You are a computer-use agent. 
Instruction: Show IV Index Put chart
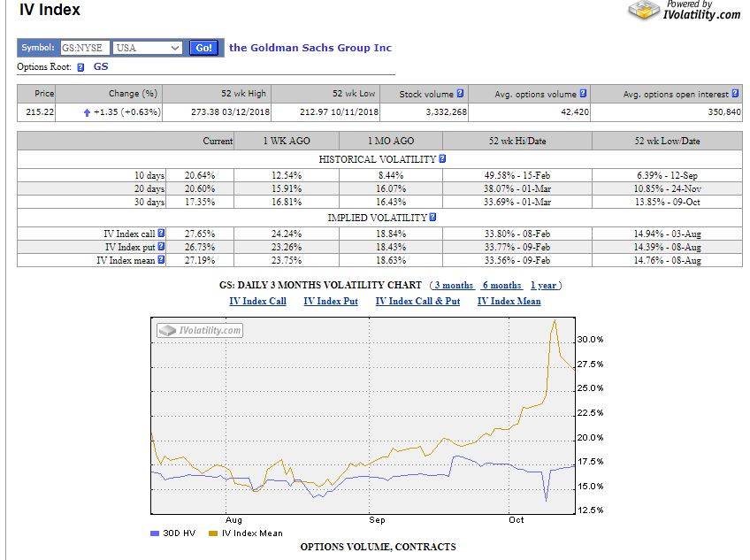coord(331,301)
